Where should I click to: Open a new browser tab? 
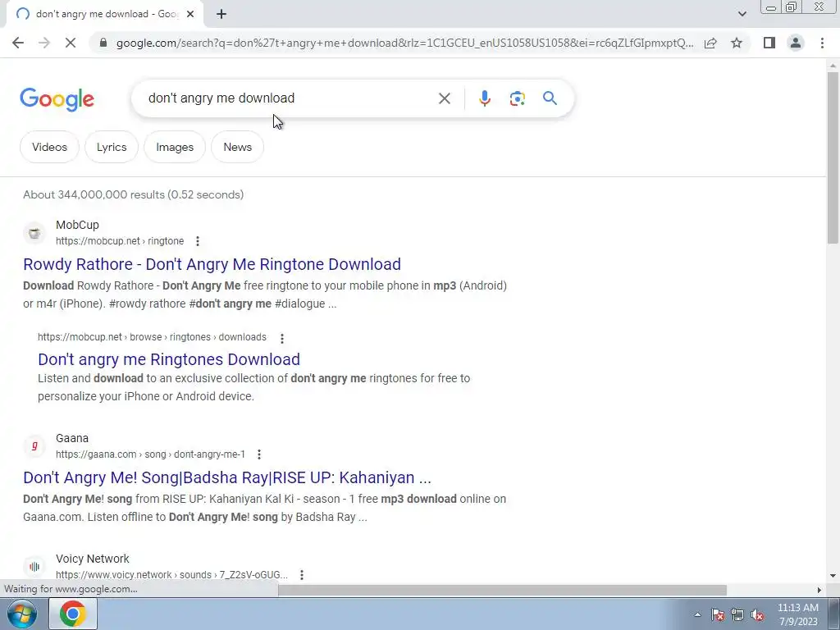point(221,14)
